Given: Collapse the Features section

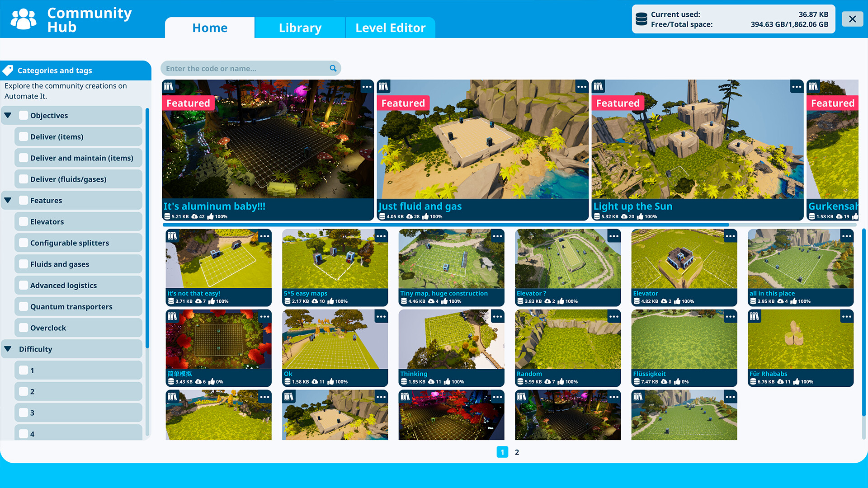Looking at the screenshot, I should click(x=8, y=200).
